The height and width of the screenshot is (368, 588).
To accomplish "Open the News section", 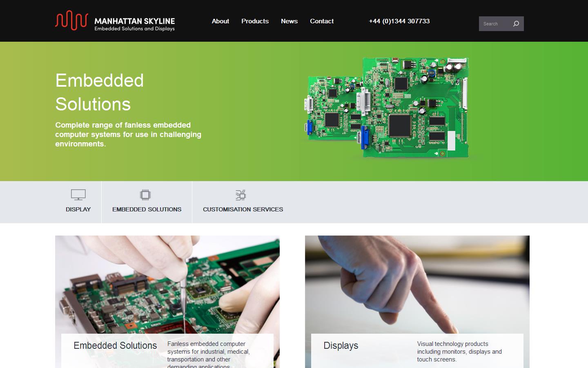I will [x=289, y=21].
